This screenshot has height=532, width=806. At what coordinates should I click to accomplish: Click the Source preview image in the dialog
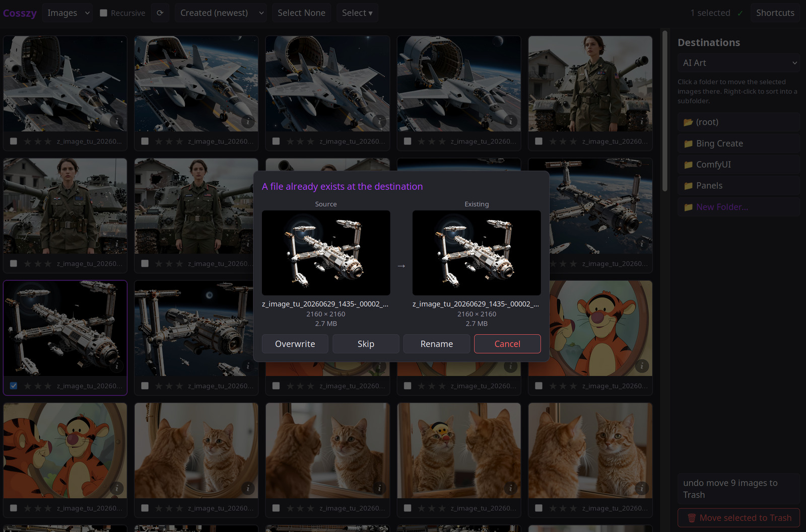[326, 253]
